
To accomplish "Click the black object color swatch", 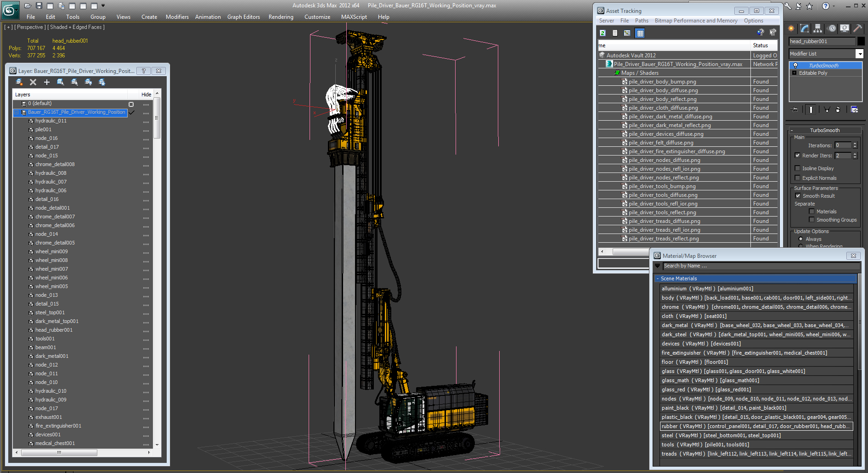I will point(861,41).
